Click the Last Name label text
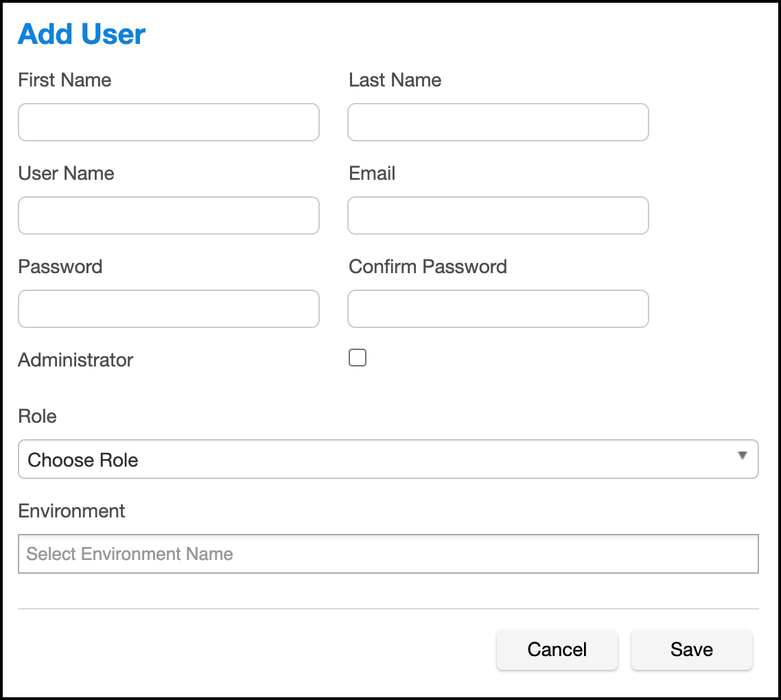 click(x=395, y=80)
